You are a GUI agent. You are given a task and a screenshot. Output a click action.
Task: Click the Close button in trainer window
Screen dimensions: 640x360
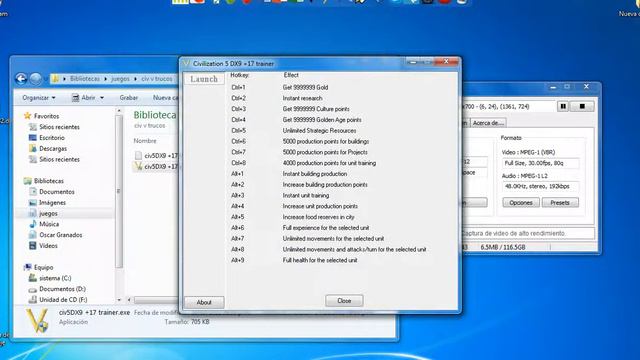[344, 301]
